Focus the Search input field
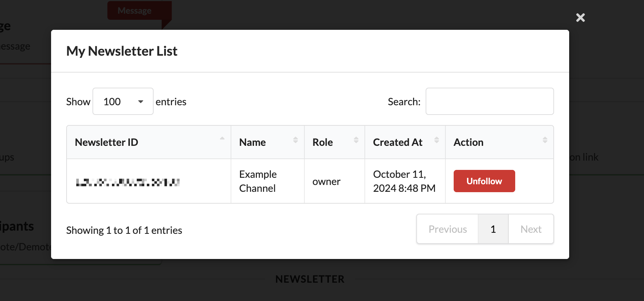The width and height of the screenshot is (644, 301). click(489, 102)
